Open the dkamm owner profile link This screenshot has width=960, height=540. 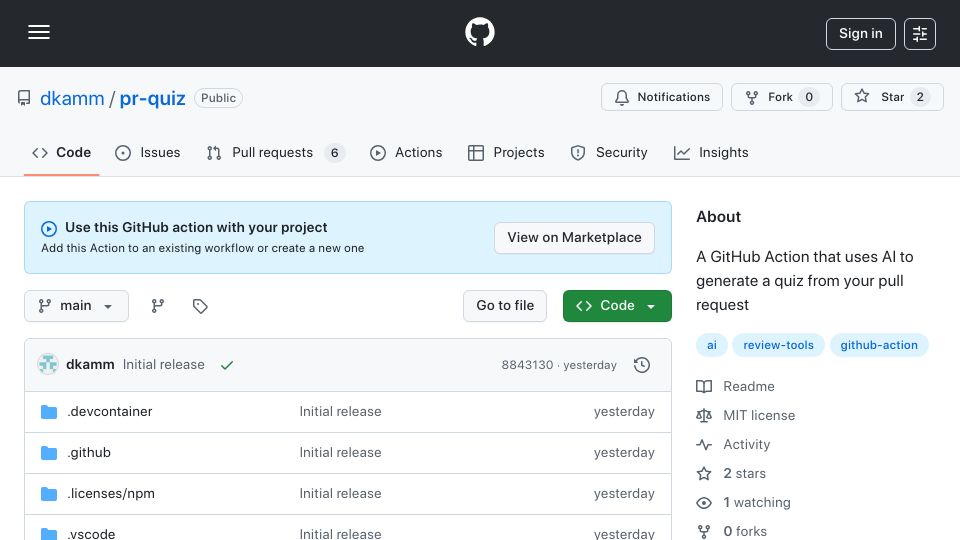[x=72, y=98]
